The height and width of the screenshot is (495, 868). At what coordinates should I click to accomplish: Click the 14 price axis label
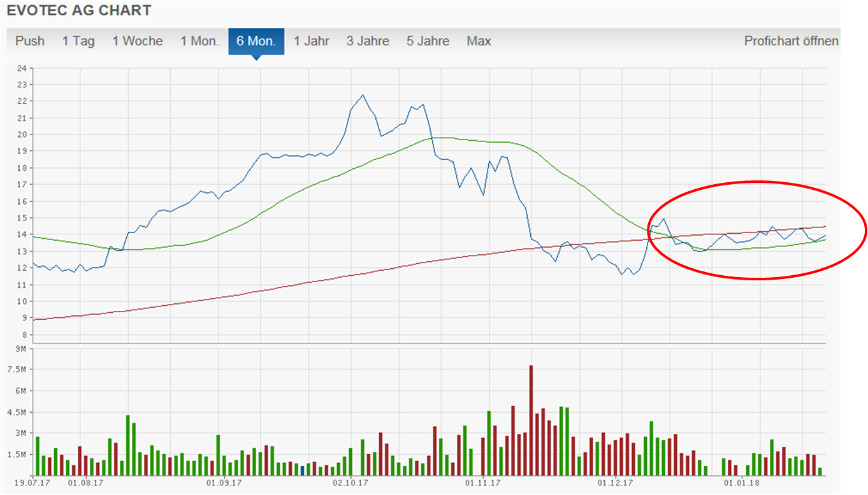[x=22, y=235]
